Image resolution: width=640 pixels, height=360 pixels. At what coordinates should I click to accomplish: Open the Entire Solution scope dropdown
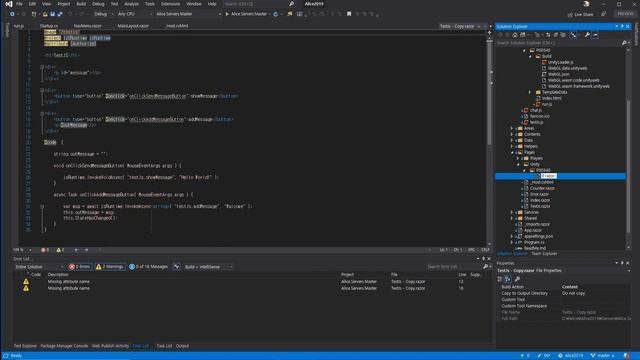(39, 267)
